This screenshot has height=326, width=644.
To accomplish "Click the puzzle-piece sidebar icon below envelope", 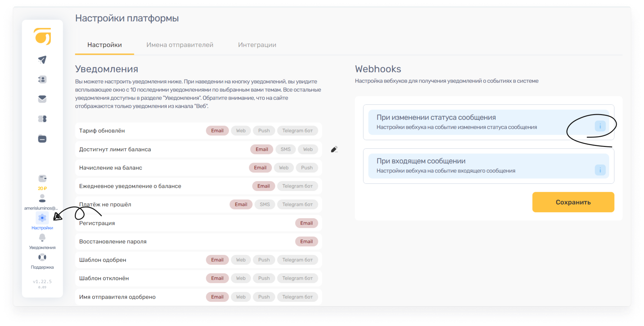I will 42,119.
